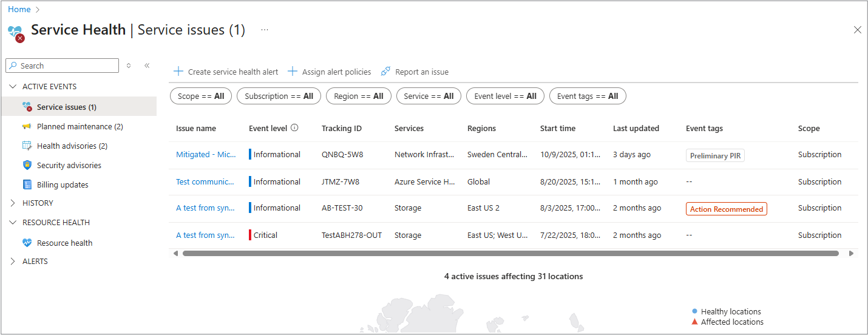Open the ellipsis more options menu
This screenshot has width=868, height=335.
pos(265,30)
